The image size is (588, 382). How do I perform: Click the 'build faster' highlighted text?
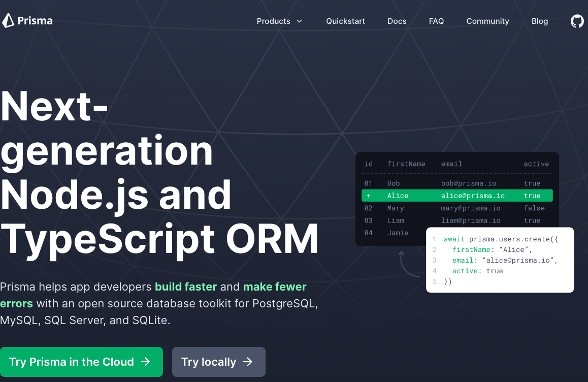(x=186, y=286)
